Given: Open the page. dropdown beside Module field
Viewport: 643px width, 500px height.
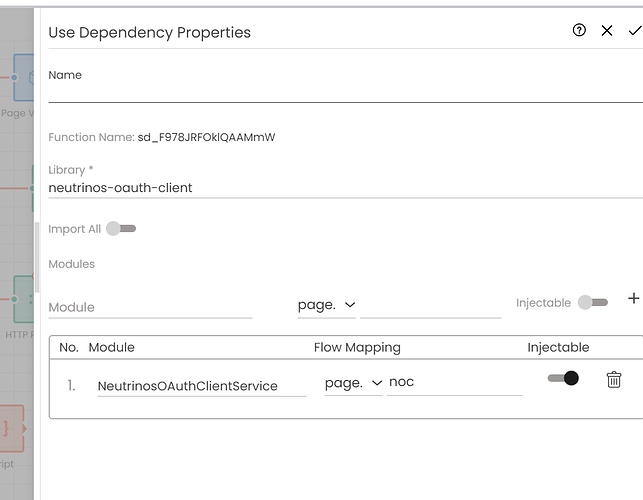Looking at the screenshot, I should click(326, 305).
